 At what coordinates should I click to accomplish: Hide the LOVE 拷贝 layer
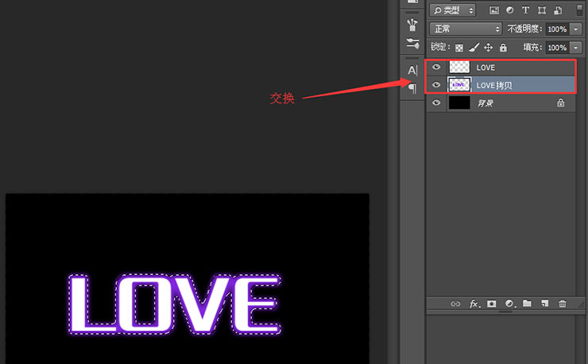point(435,84)
